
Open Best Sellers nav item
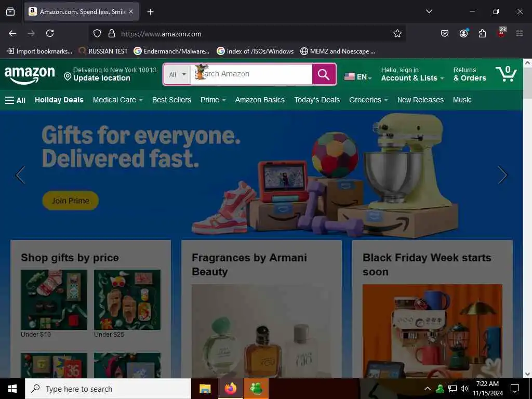pyautogui.click(x=171, y=100)
